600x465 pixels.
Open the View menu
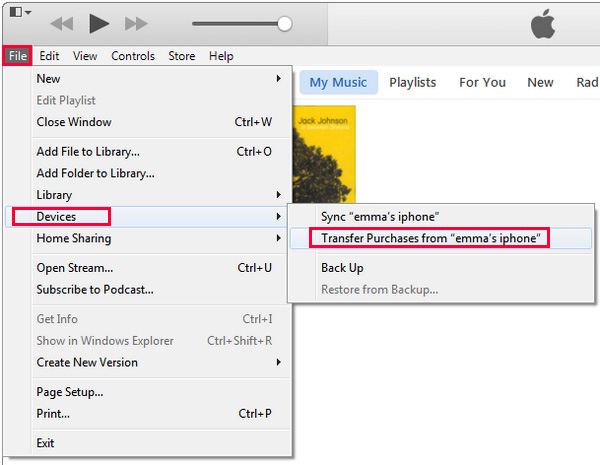coord(85,56)
